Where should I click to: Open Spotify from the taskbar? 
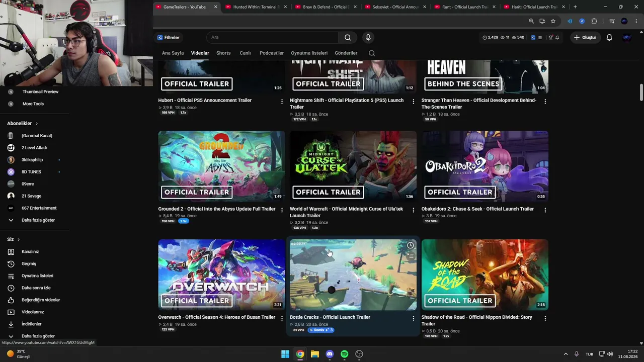[344, 354]
